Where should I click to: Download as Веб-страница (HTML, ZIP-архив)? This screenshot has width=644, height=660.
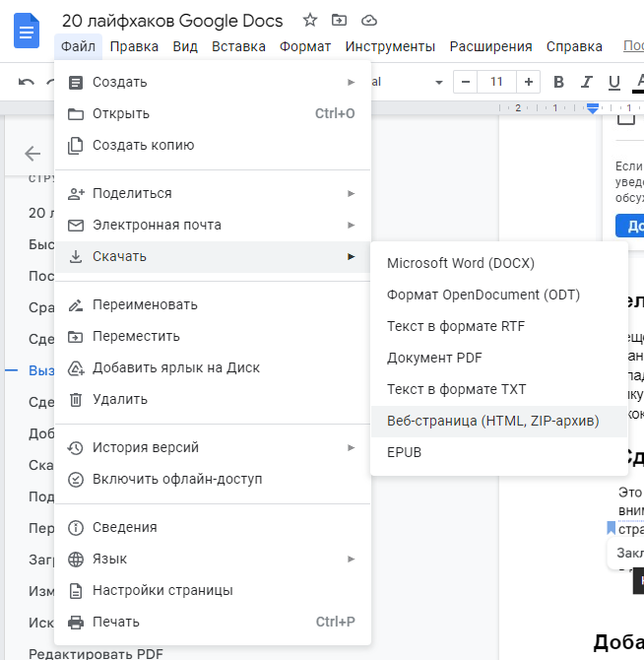[x=499, y=422]
